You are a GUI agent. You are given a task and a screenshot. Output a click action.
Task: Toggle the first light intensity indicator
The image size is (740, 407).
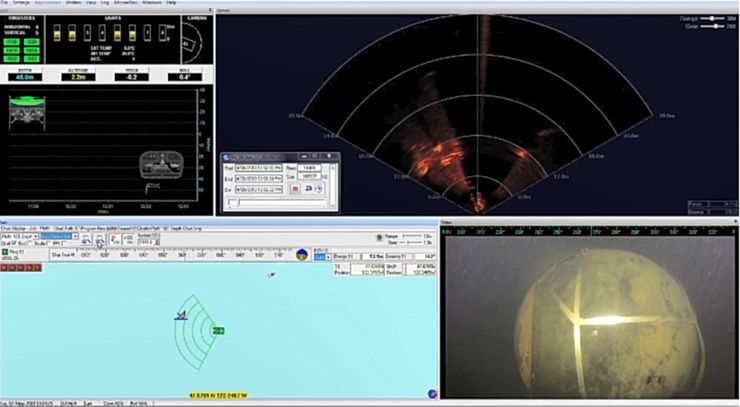pyautogui.click(x=58, y=35)
